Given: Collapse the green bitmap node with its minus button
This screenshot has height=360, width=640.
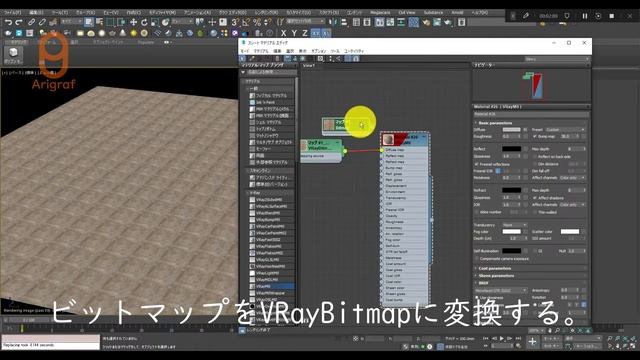Looking at the screenshot, I should 337,142.
